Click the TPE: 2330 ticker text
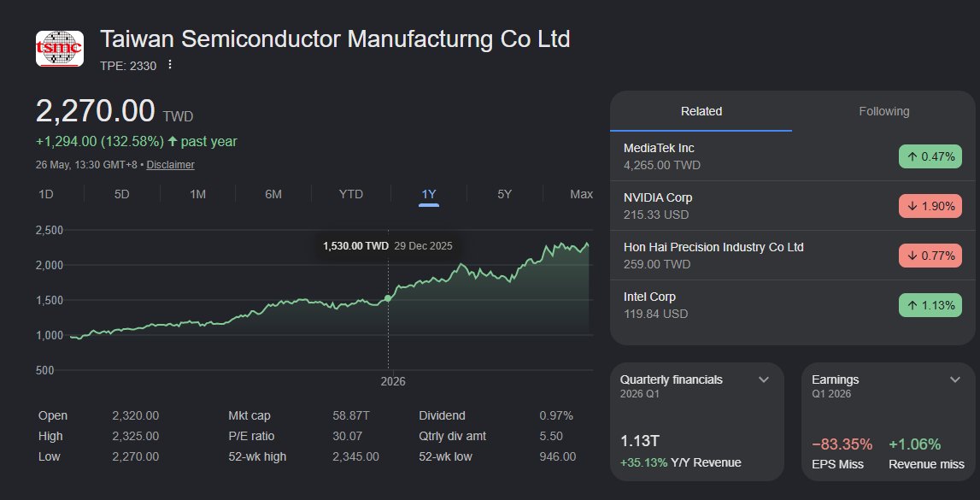 (128, 66)
